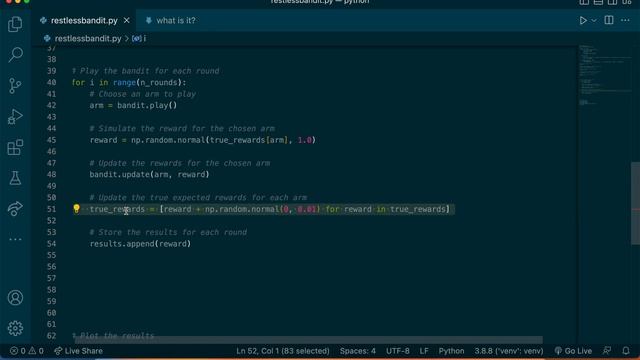Viewport: 640px width, 360px height.
Task: Switch to the restlessbandit.py tab
Action: click(x=84, y=20)
